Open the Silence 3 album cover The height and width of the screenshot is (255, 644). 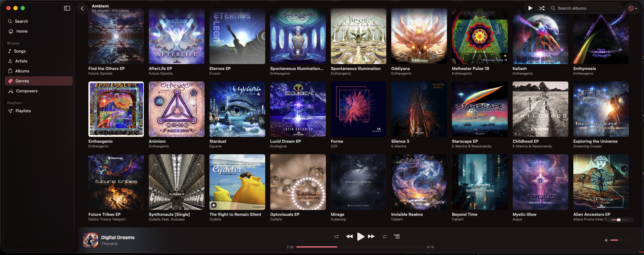tap(419, 109)
